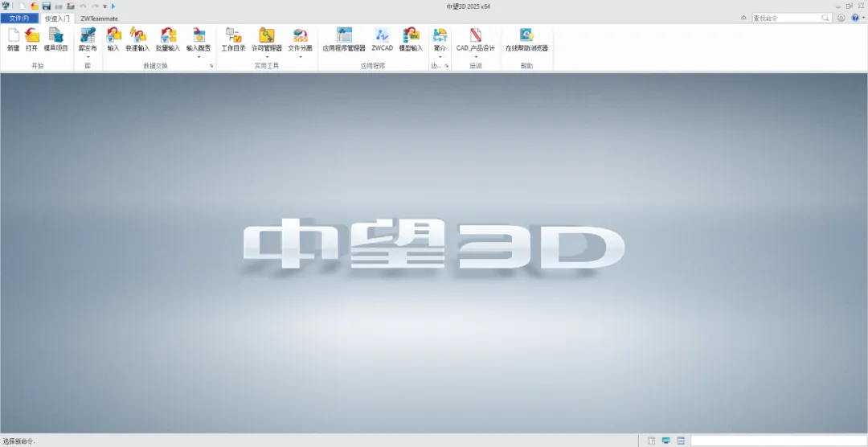Expand the 输入配置 dropdown arrow

coord(199,56)
